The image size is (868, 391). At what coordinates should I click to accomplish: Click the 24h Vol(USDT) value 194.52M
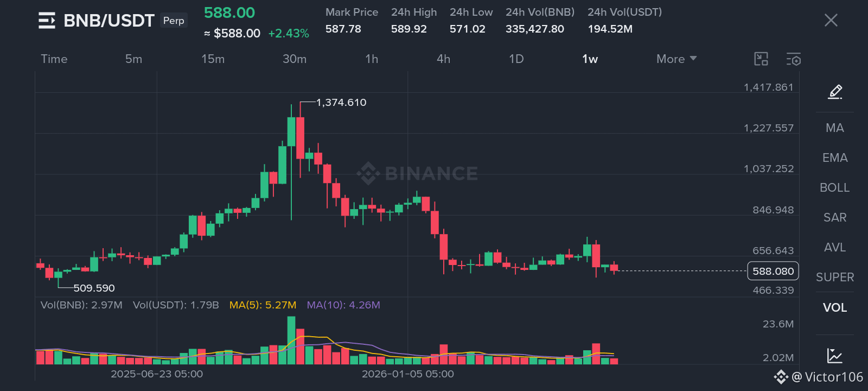(x=610, y=29)
